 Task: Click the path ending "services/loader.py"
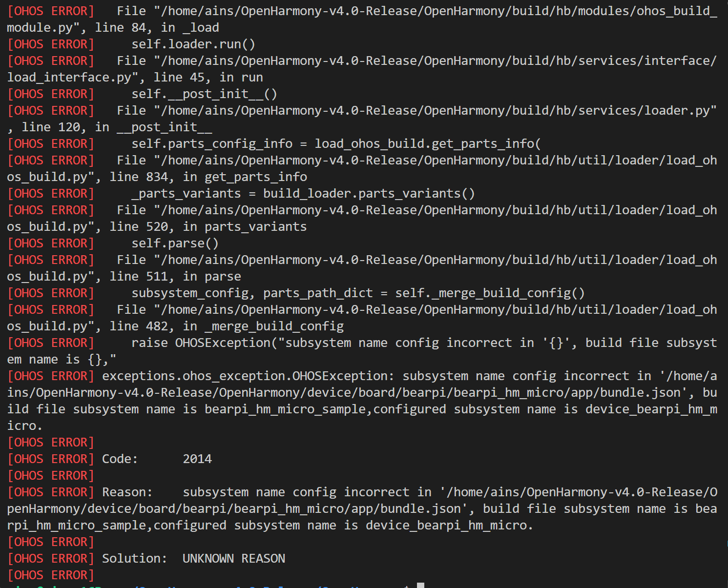point(436,111)
